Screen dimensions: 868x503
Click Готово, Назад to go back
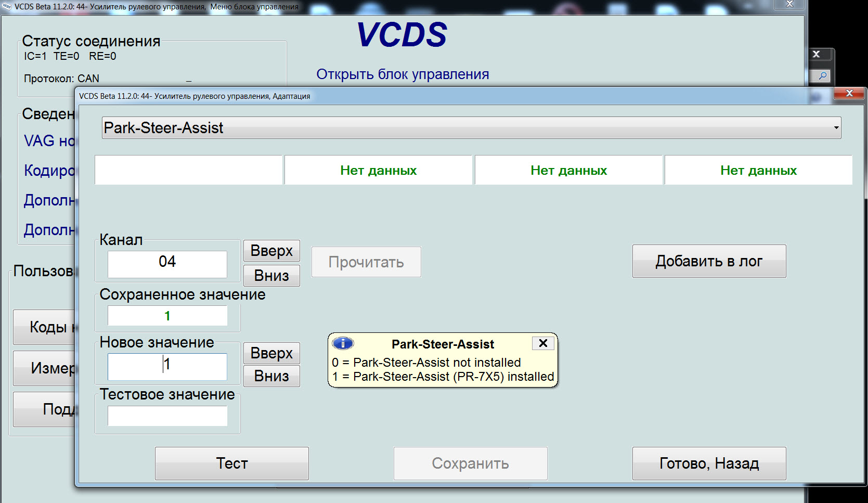(x=709, y=463)
